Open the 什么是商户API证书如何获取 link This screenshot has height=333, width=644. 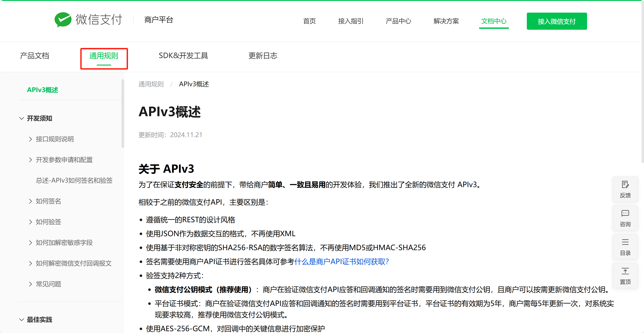pos(341,261)
